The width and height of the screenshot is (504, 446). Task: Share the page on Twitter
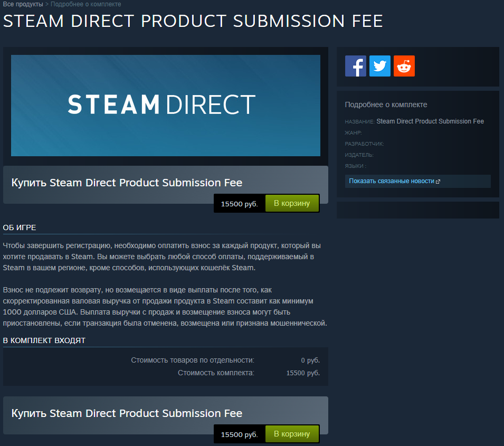[380, 66]
